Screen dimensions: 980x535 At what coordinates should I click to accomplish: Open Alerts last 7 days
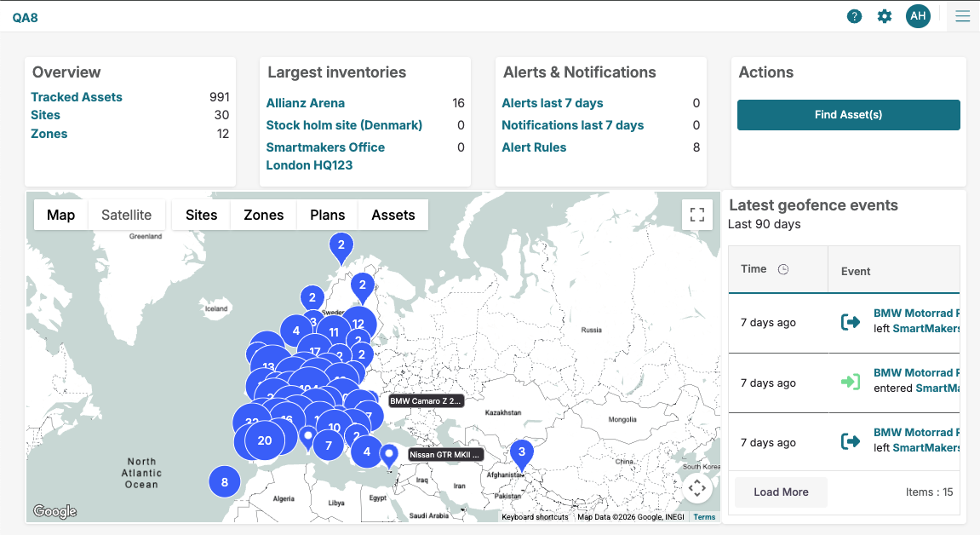click(553, 103)
